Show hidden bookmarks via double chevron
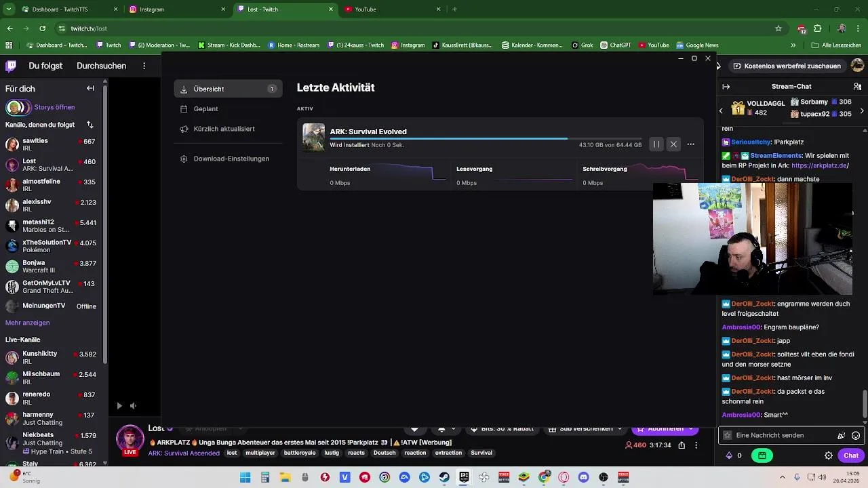This screenshot has height=488, width=868. (x=793, y=45)
